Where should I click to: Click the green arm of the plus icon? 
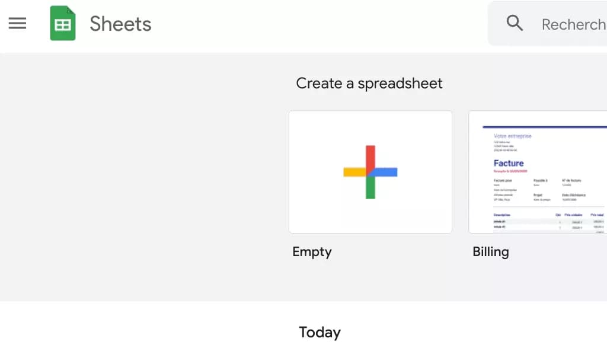370,188
